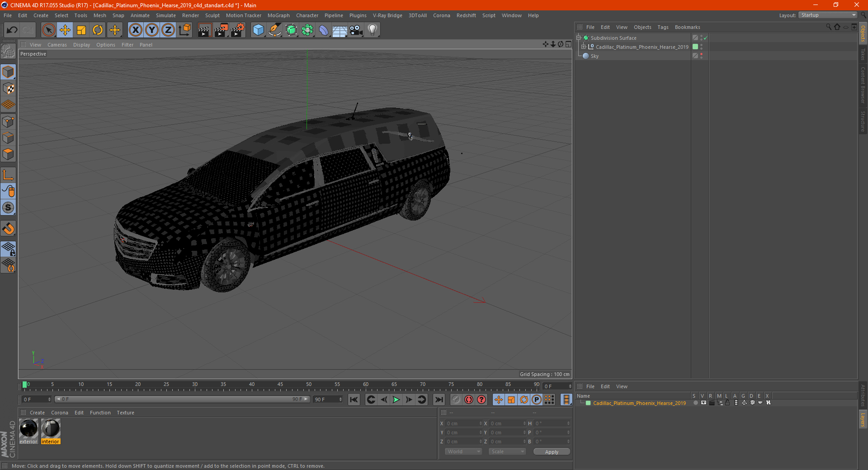Switch to Polygons mode
This screenshot has height=470, width=868.
[x=8, y=154]
